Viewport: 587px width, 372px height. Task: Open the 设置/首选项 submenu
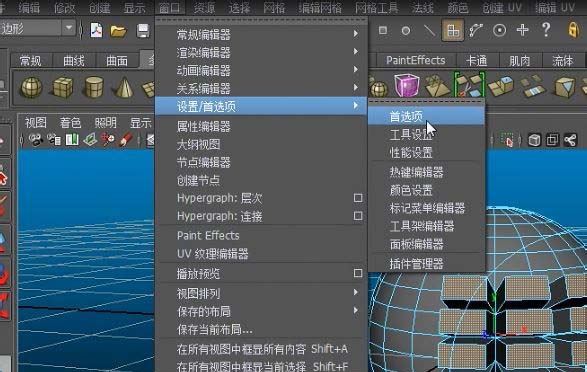pos(261,106)
